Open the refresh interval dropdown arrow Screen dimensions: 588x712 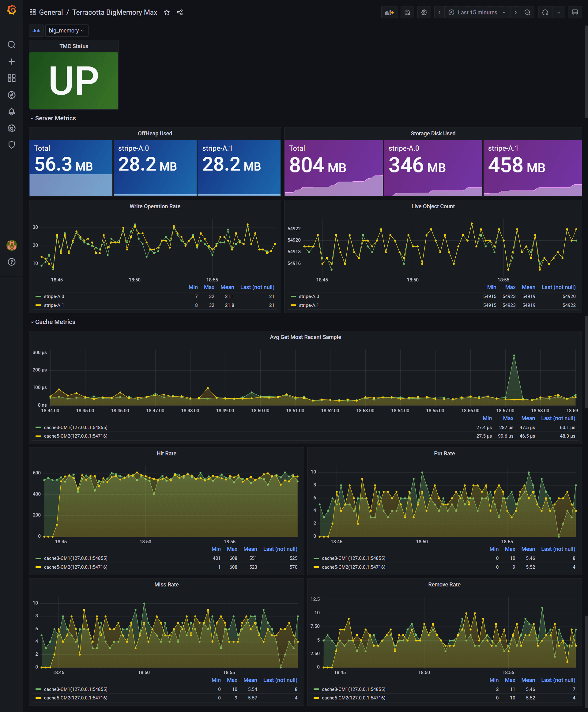559,13
